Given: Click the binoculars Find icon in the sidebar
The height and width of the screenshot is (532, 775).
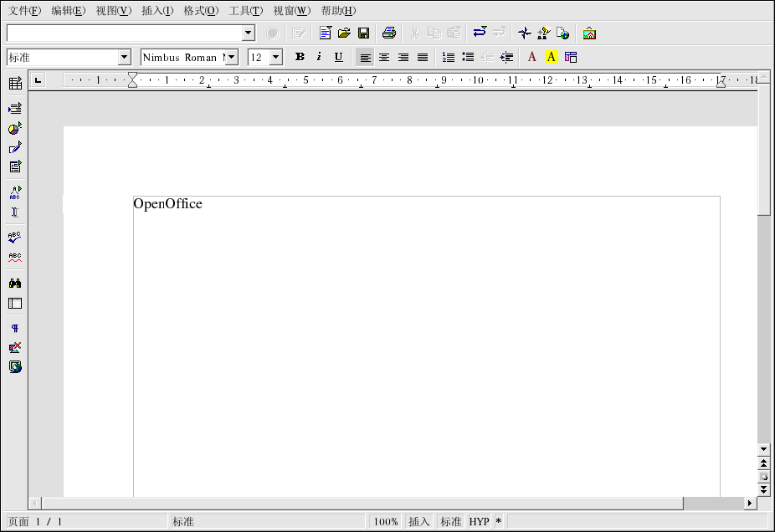Looking at the screenshot, I should 15,284.
